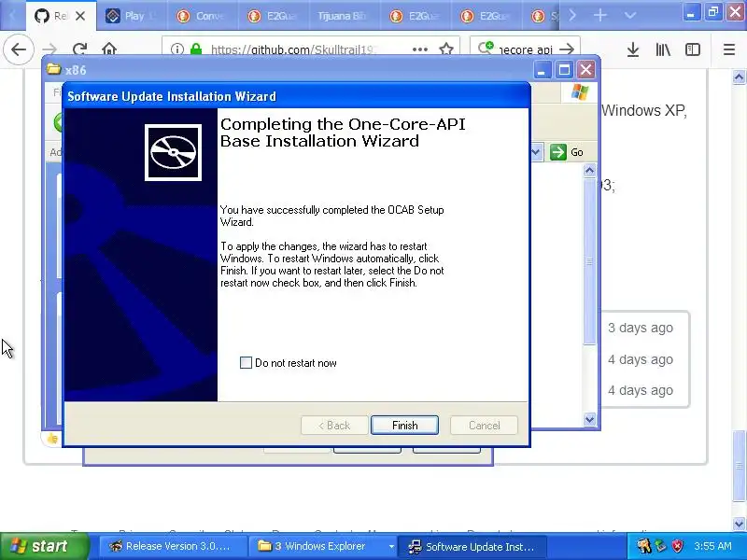Focus the github.com address bar

(292, 49)
